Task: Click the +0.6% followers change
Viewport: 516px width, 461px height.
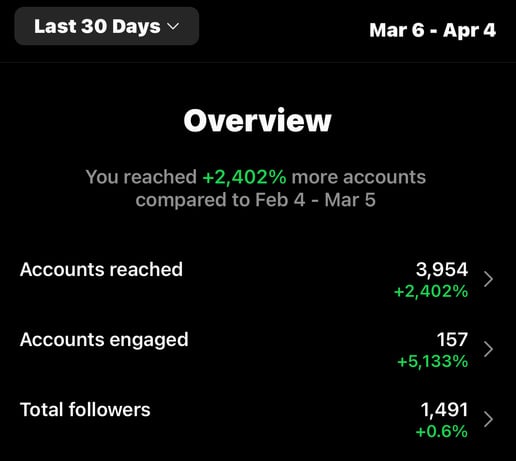Action: [442, 432]
